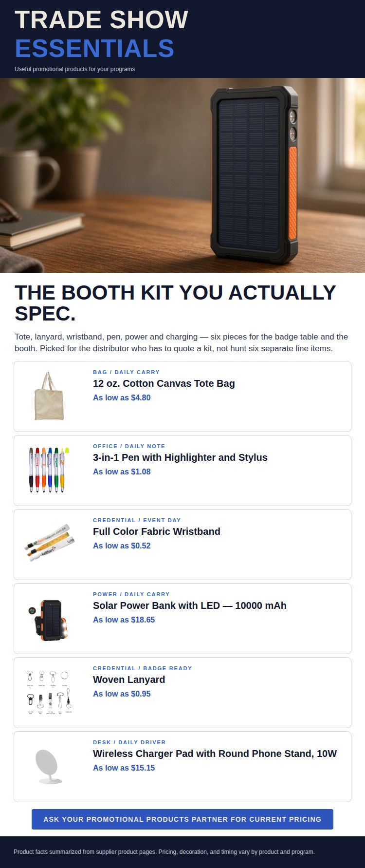The image size is (365, 868).
Task: Click the POWER / DAILY CARRY category label
Action: click(131, 594)
